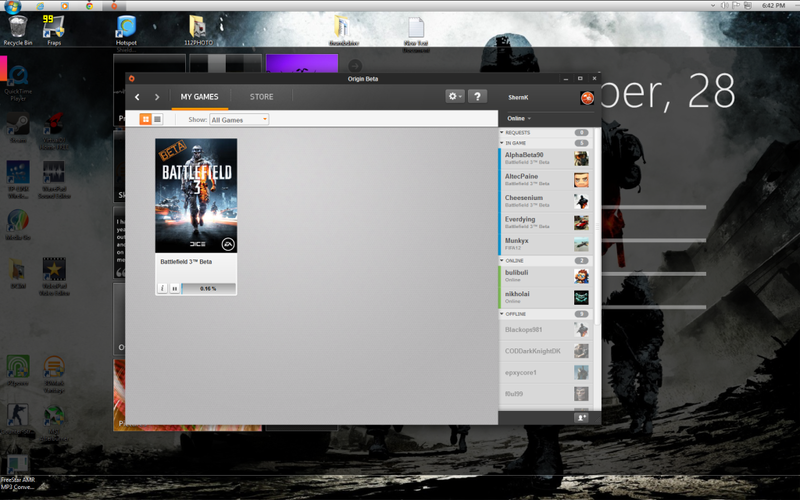The height and width of the screenshot is (500, 800).
Task: Switch to grid view of games
Action: 145,119
